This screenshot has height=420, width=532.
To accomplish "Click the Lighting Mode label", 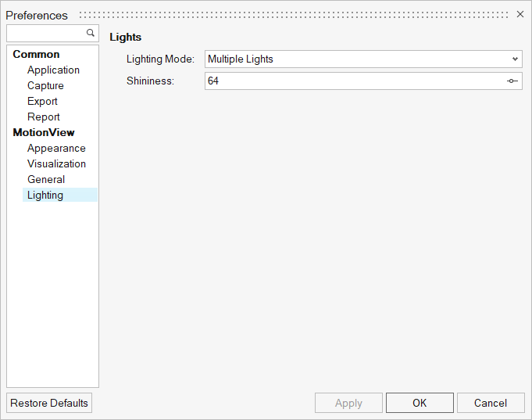I will tap(160, 59).
